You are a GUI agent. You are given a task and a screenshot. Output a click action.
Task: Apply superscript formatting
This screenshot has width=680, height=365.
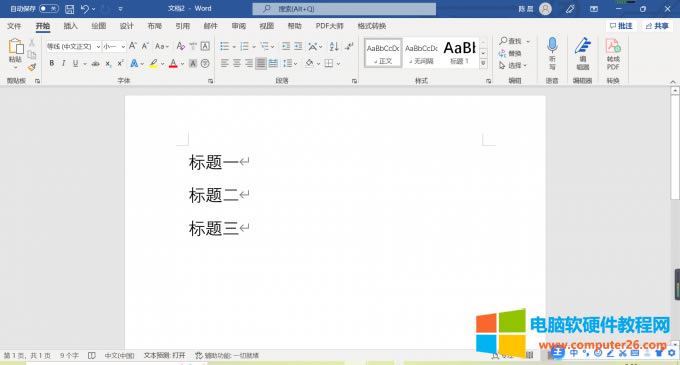click(121, 64)
